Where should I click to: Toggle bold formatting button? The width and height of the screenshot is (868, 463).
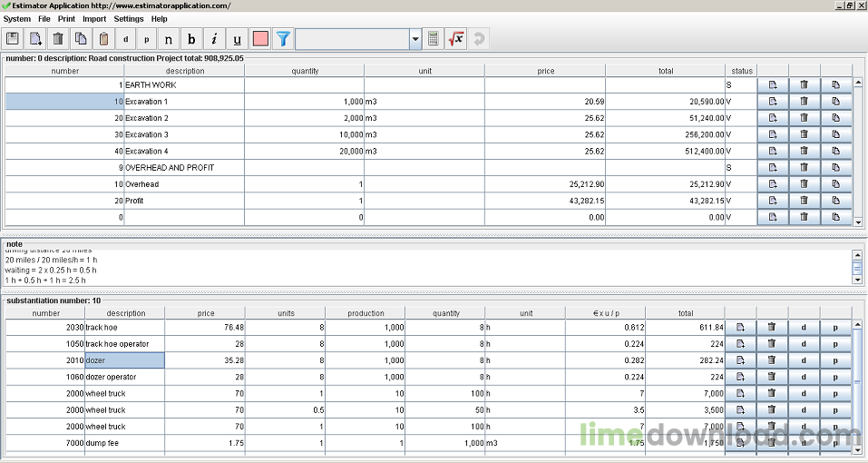click(x=191, y=39)
